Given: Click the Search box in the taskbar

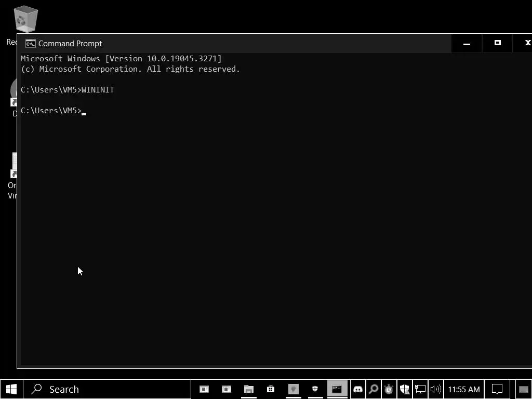Looking at the screenshot, I should tap(107, 389).
